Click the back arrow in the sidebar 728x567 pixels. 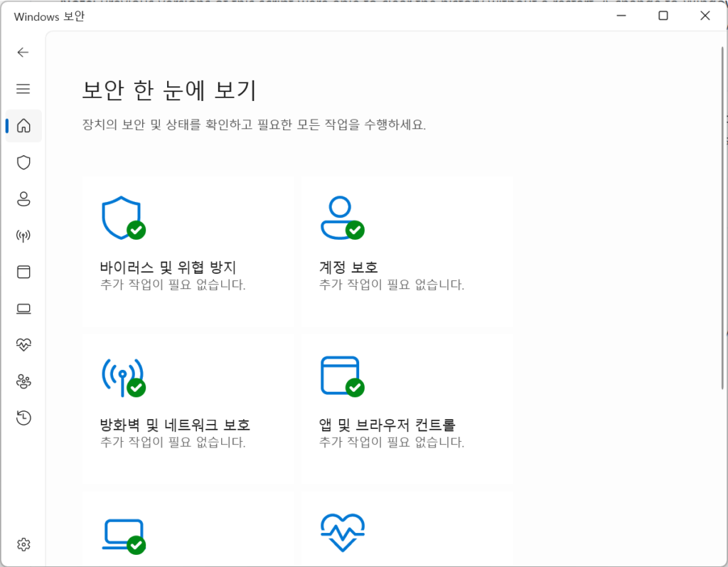coord(23,52)
